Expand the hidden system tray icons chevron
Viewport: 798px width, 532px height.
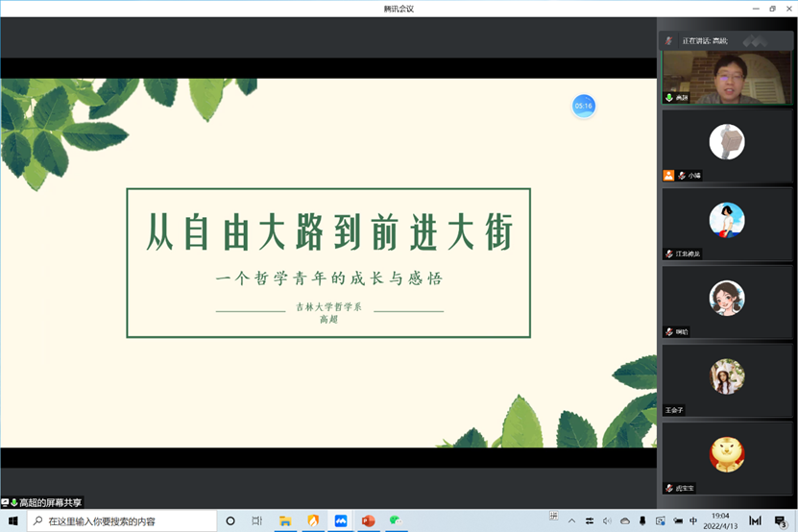tap(572, 521)
